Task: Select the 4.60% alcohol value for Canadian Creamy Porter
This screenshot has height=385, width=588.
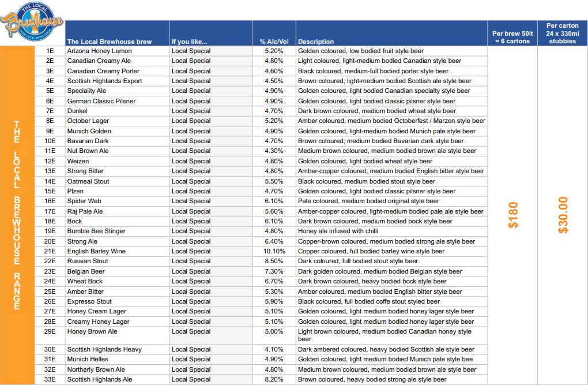Action: (274, 71)
